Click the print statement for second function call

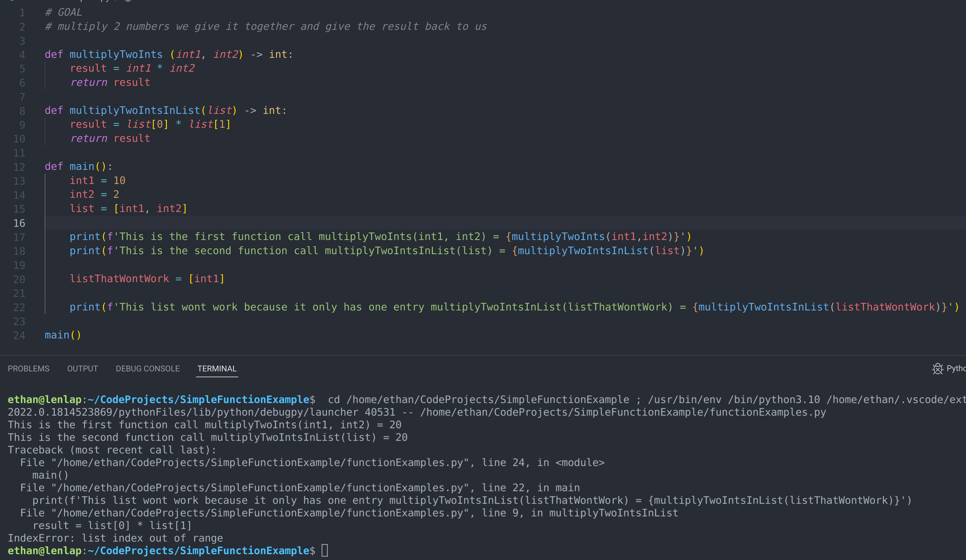[386, 250]
